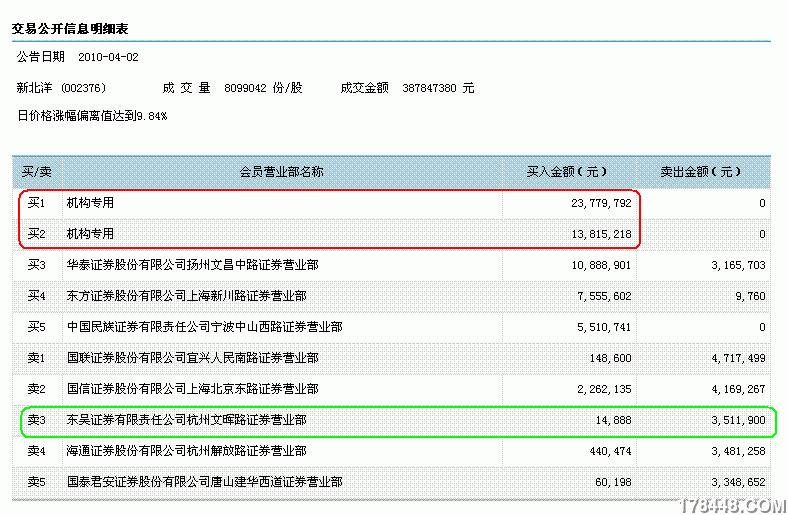This screenshot has width=788, height=515.
Task: Click the 买/卖 column header
Action: pos(37,172)
